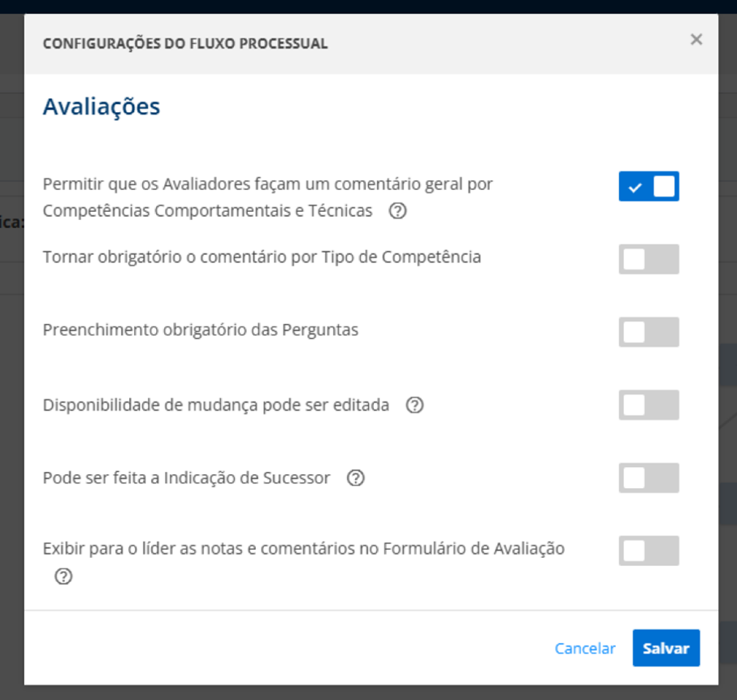Click the Salvar button
Screen dimensions: 737x700
(665, 648)
